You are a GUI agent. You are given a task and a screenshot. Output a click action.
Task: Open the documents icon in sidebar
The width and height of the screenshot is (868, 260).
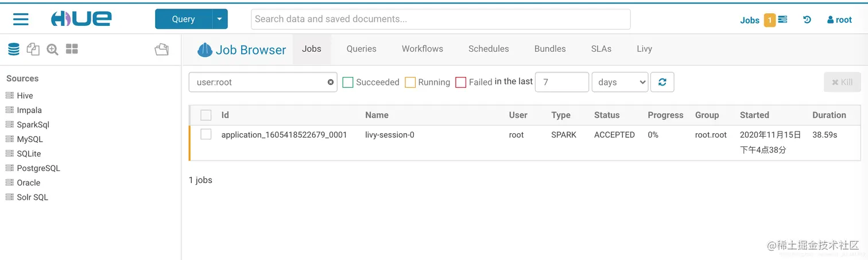(33, 49)
